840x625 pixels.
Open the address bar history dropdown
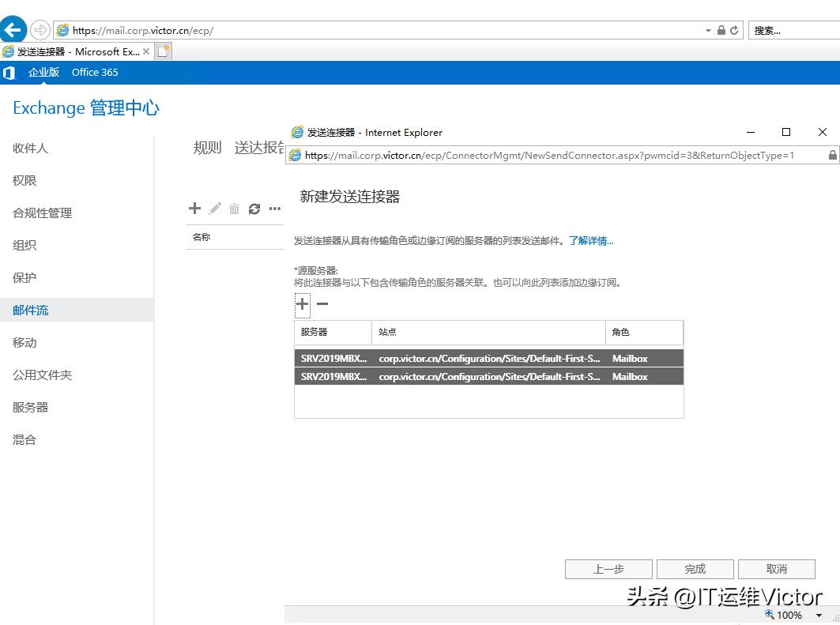(709, 29)
